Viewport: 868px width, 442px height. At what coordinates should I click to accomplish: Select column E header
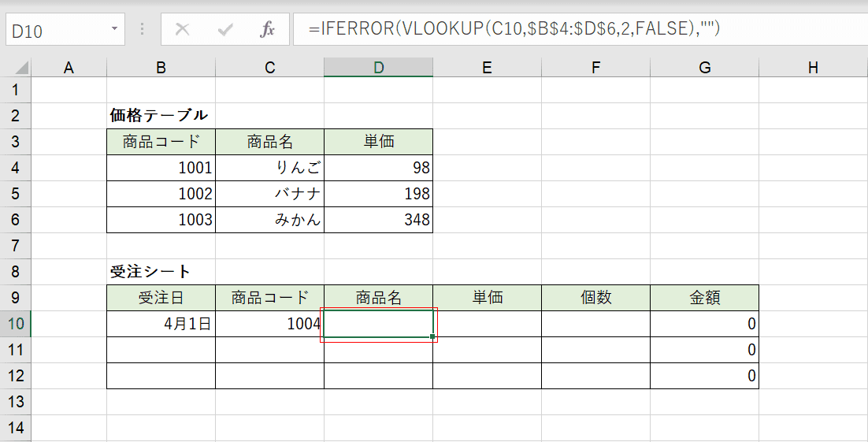point(487,68)
